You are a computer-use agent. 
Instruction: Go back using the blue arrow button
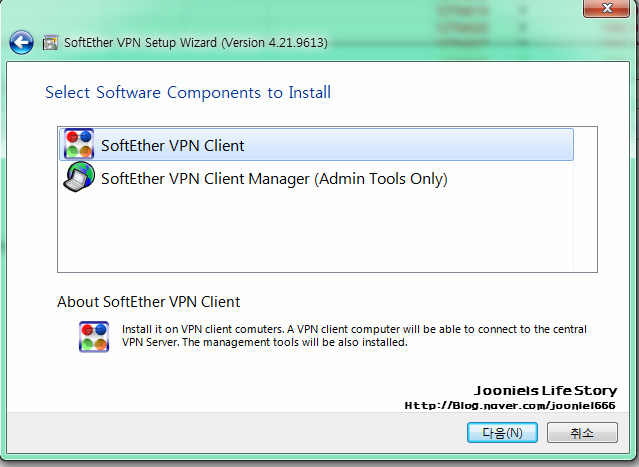pos(21,42)
